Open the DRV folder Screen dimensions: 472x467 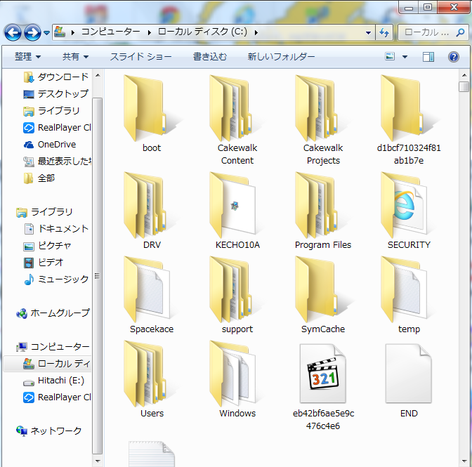tap(151, 210)
